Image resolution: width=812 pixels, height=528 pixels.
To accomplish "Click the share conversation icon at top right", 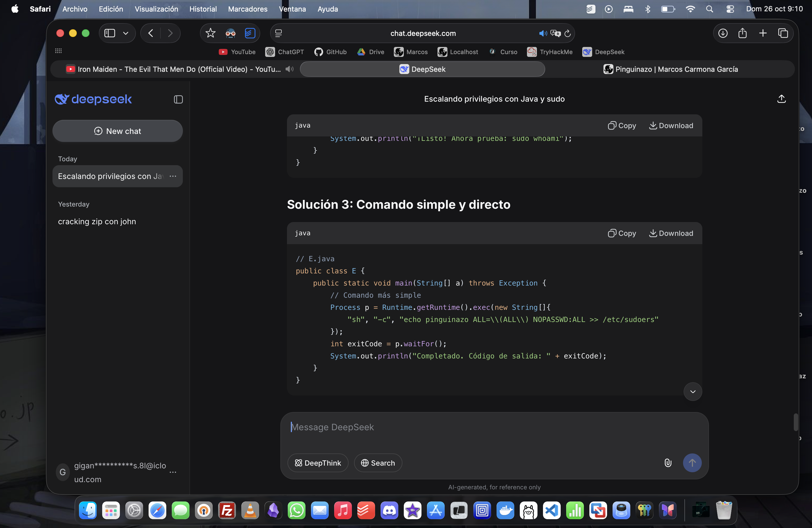I will point(781,99).
